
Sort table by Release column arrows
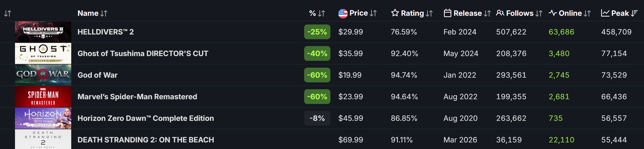click(x=487, y=13)
